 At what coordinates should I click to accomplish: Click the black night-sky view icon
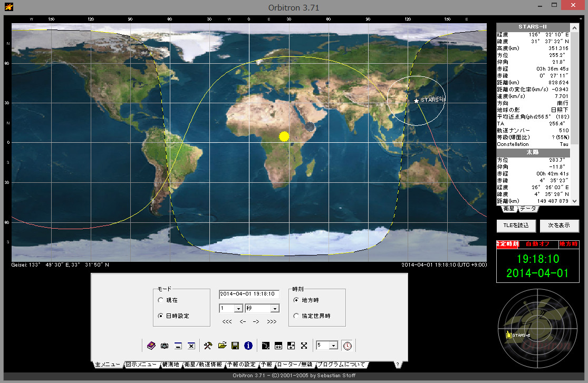coord(265,346)
